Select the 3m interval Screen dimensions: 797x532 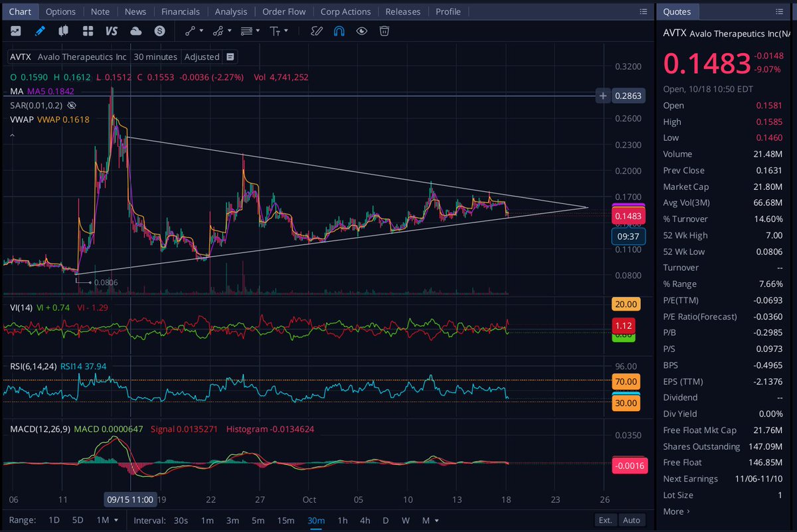point(232,520)
